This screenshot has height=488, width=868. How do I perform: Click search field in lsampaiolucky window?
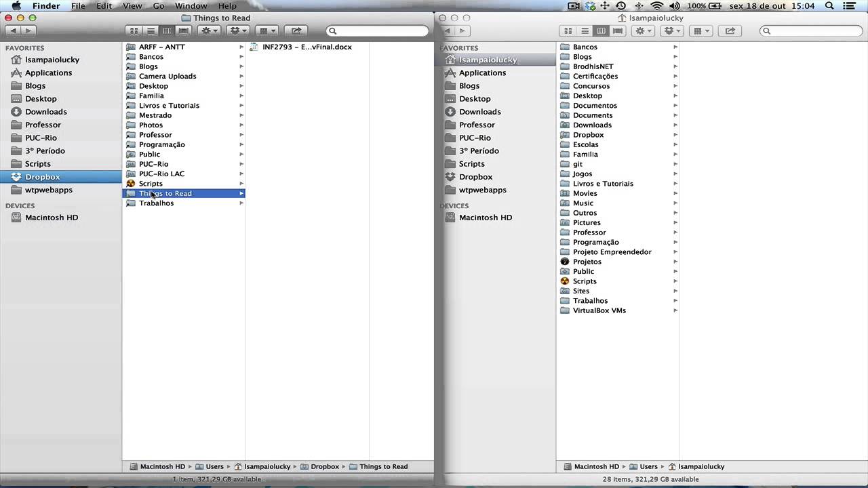(812, 30)
